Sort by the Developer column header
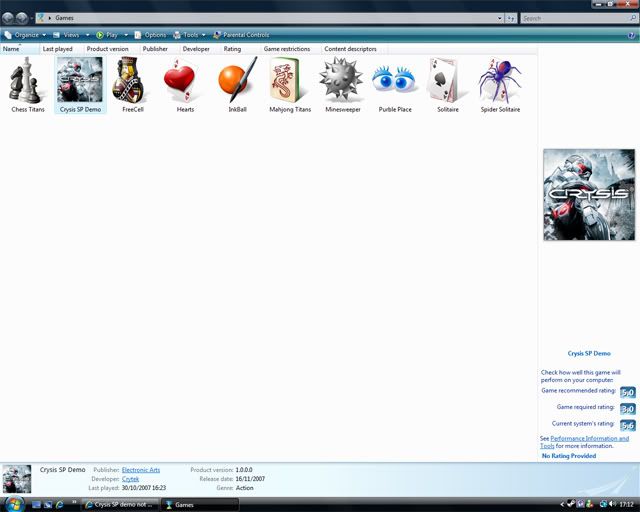This screenshot has height=512, width=640. coord(200,49)
